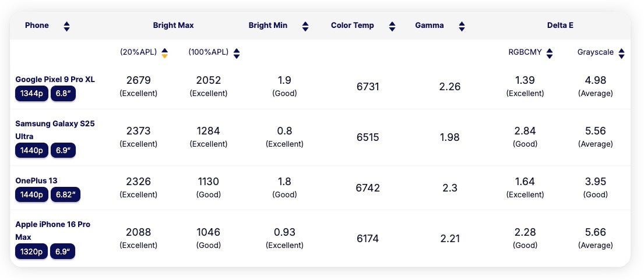Sort by Gamma arrows
This screenshot has height=280, width=644.
tap(462, 27)
